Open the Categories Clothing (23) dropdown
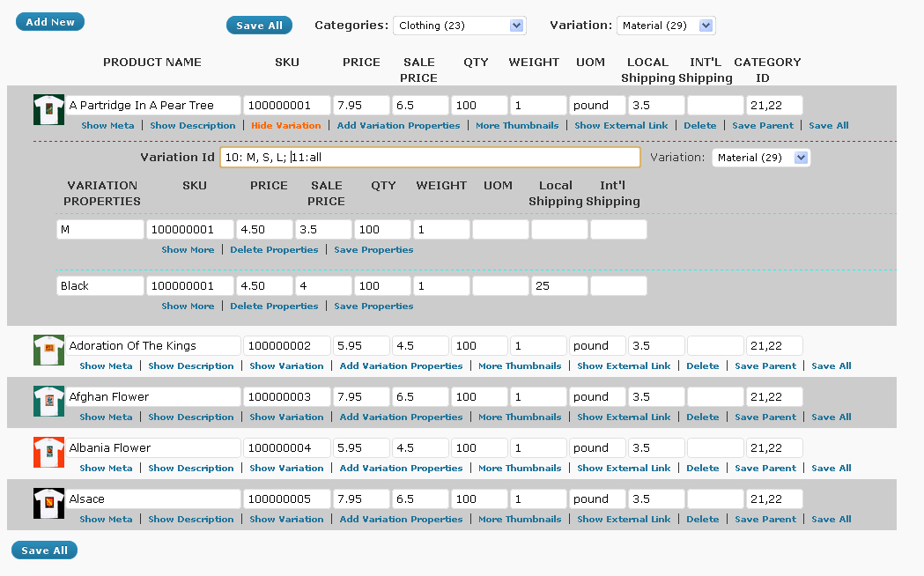 [459, 26]
